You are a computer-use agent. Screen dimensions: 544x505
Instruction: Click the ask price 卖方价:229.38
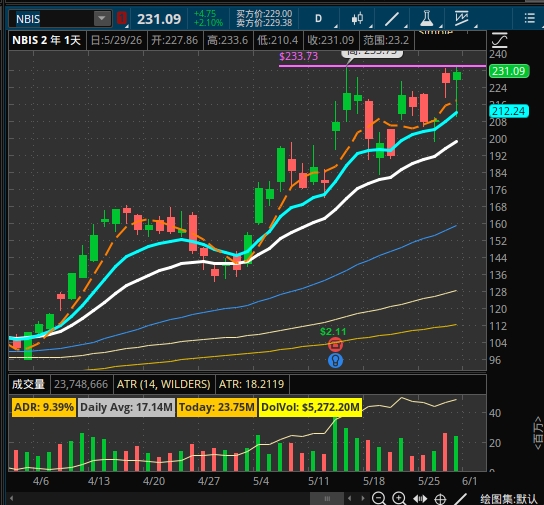click(x=264, y=23)
